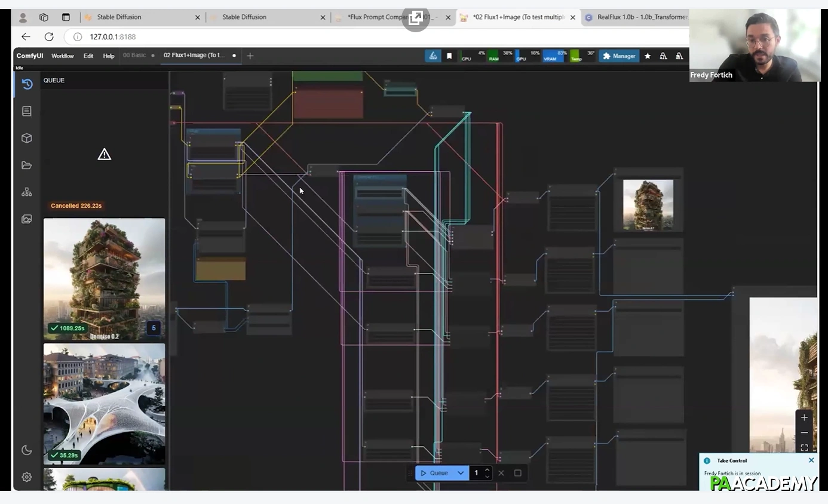This screenshot has height=504, width=828.
Task: Switch to dark/light theme with the moon icon
Action: (26, 450)
